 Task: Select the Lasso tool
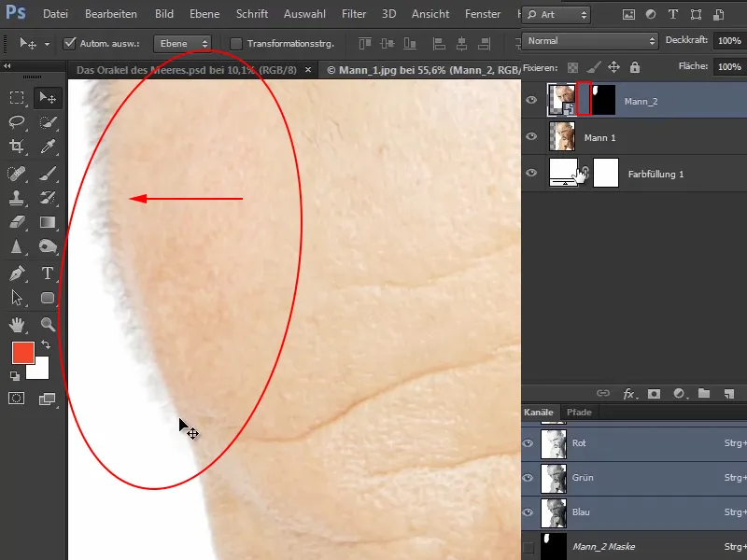(17, 122)
